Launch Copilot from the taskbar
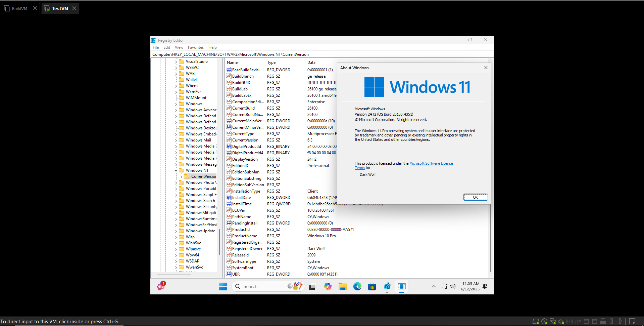The width and height of the screenshot is (644, 326). [328, 286]
